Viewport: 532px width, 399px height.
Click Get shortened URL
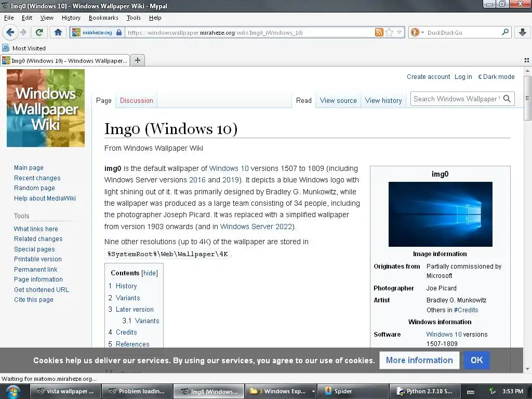42,289
